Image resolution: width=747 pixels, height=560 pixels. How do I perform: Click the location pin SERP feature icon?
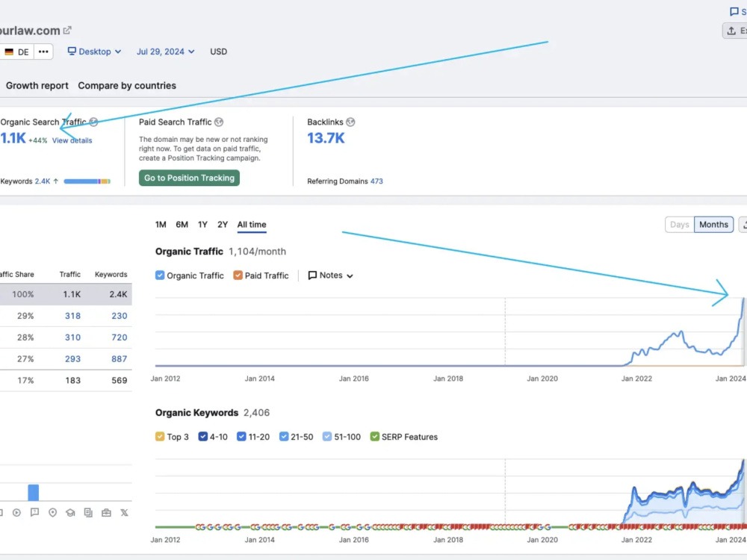[53, 512]
